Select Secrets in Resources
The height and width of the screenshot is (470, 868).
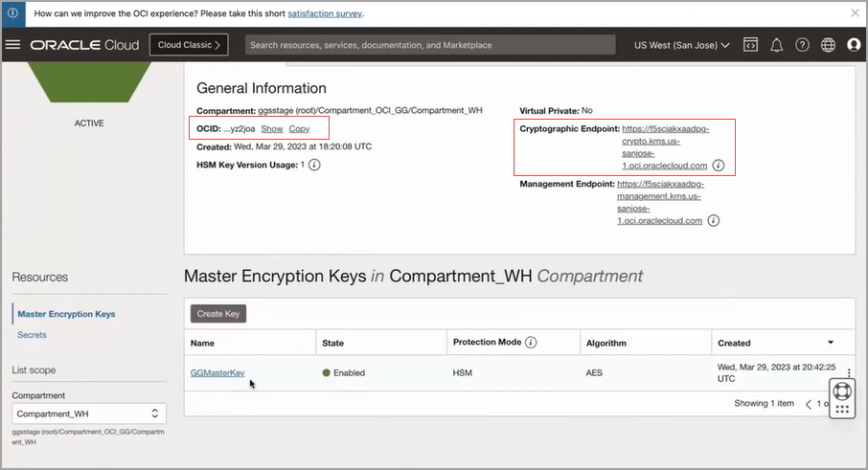pos(33,334)
